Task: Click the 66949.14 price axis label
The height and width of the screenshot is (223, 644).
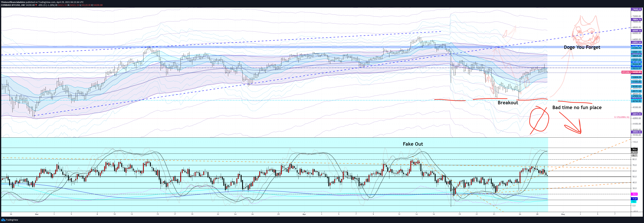Action: [636, 31]
